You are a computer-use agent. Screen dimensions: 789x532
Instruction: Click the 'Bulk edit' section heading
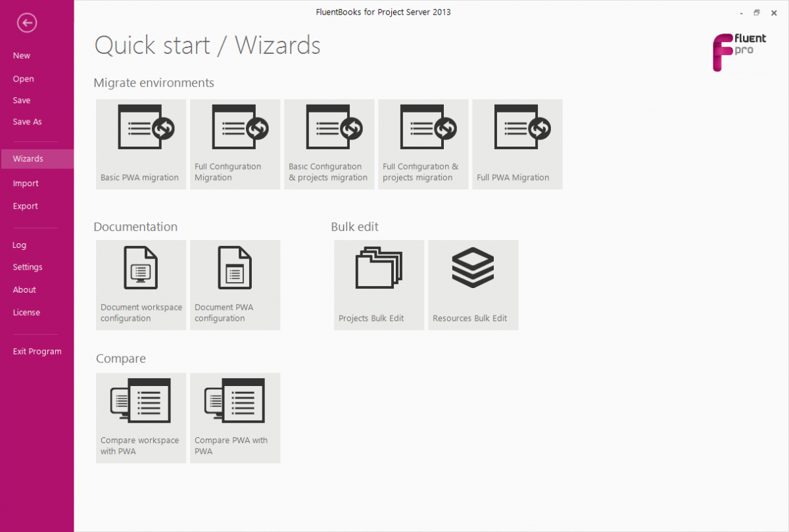tap(354, 227)
